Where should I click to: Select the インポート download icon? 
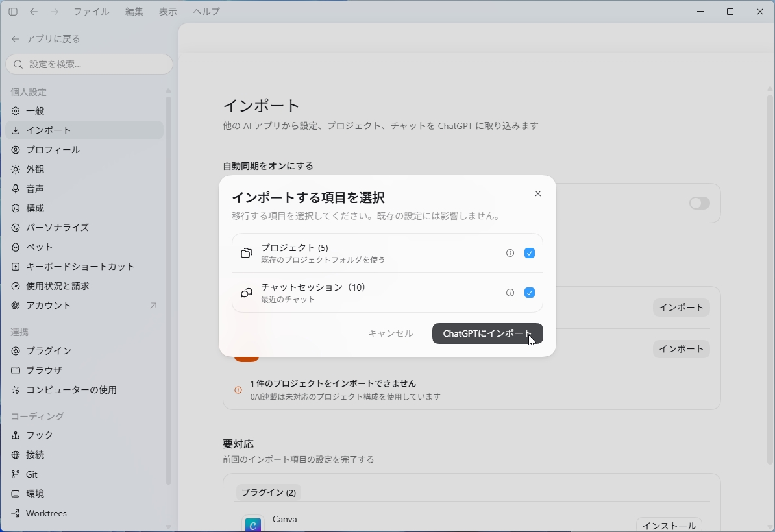[x=16, y=130]
